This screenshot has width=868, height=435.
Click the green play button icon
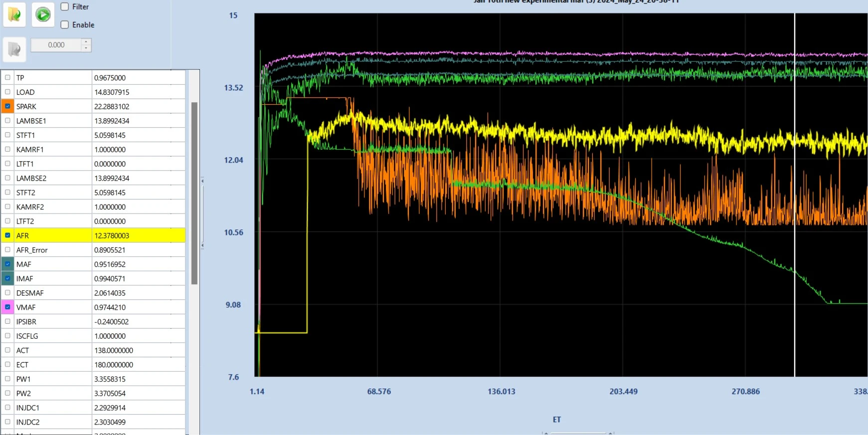click(x=43, y=14)
